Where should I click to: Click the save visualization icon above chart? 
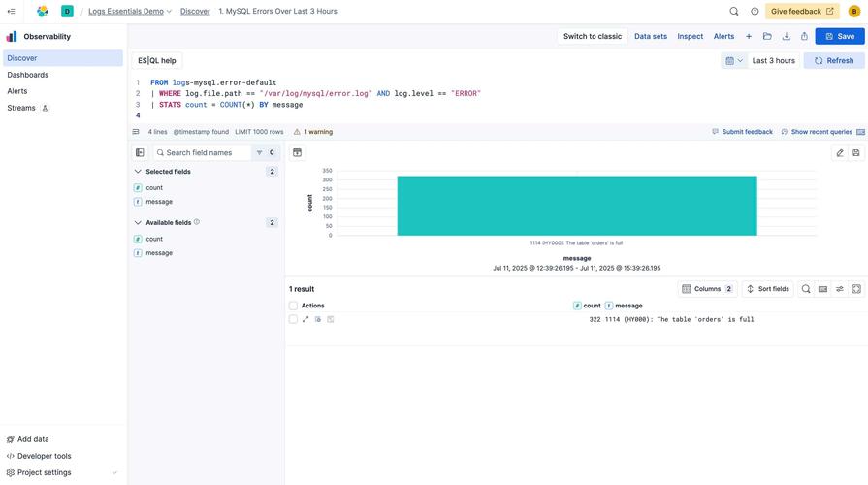(856, 152)
